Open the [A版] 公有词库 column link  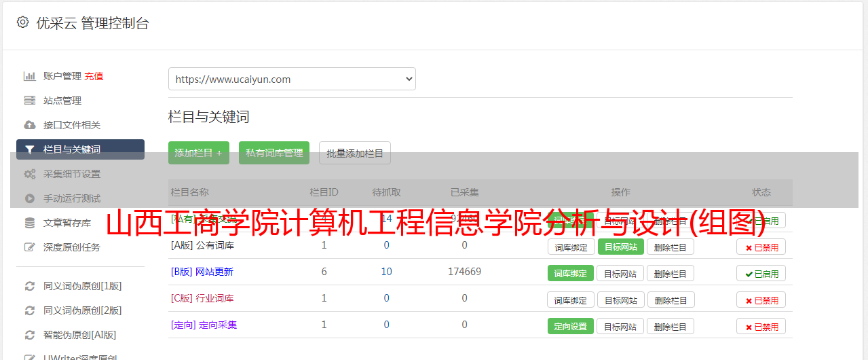coord(202,245)
